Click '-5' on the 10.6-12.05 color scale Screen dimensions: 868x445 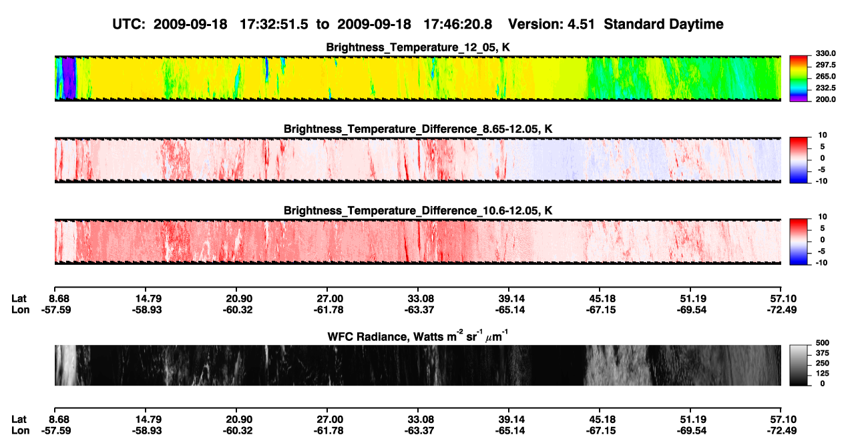(822, 251)
